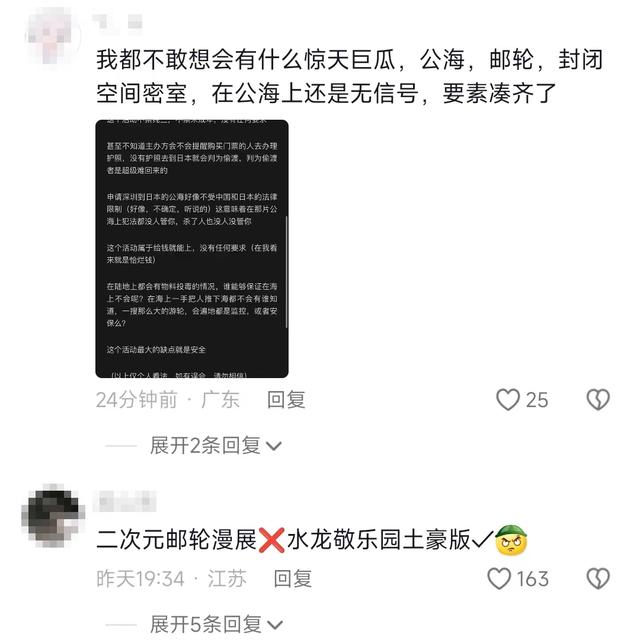Like the comment with 163 likes
640x643 pixels.
499,579
